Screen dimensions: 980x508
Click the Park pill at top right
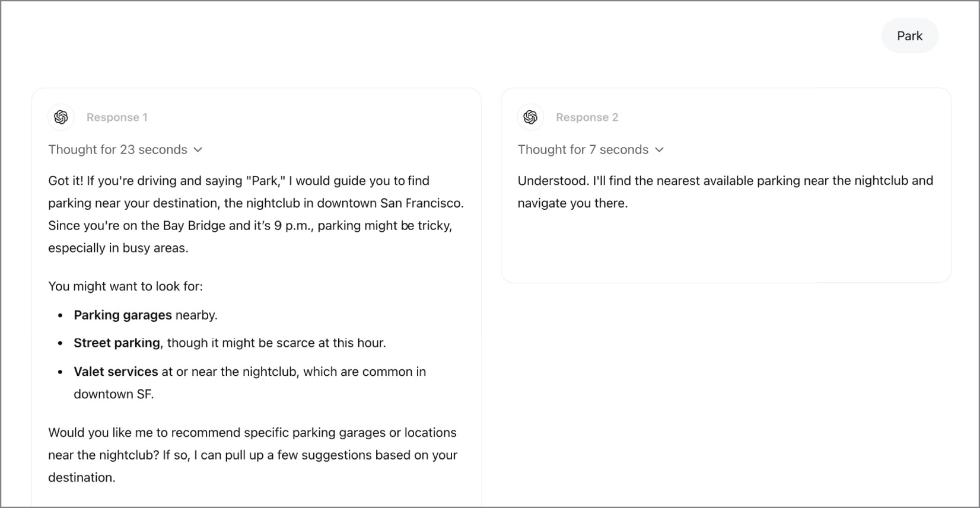coord(909,36)
